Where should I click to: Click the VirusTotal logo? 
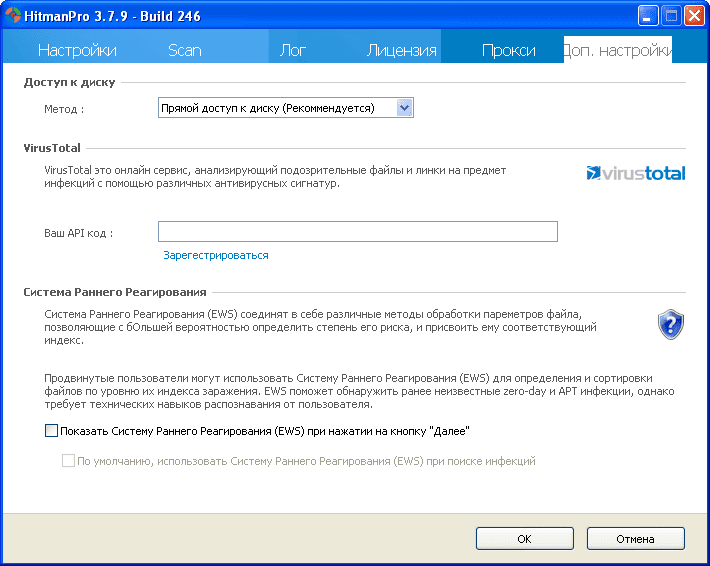pos(636,173)
